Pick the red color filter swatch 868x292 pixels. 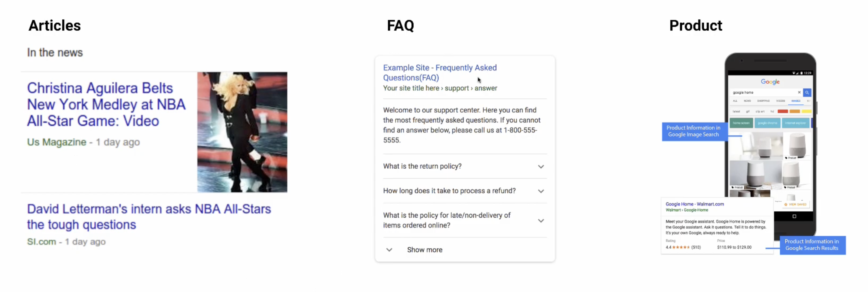[782, 112]
